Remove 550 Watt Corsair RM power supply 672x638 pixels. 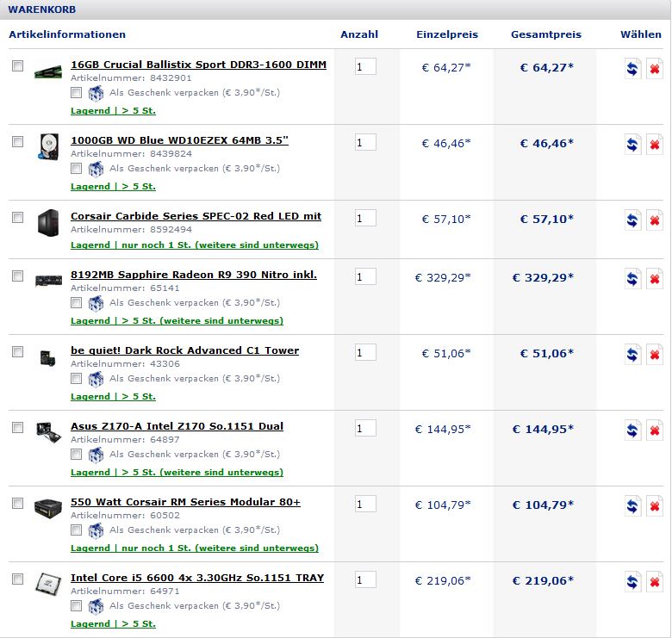(655, 506)
